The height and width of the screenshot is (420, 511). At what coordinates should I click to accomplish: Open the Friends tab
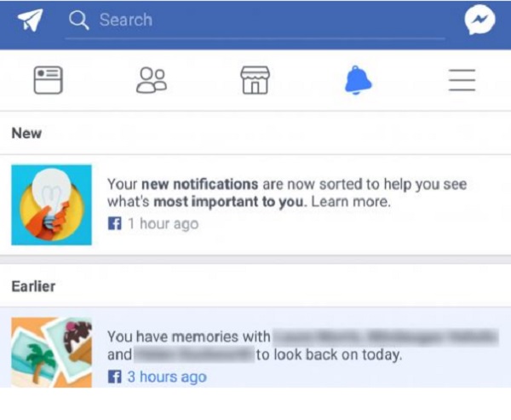pyautogui.click(x=152, y=80)
